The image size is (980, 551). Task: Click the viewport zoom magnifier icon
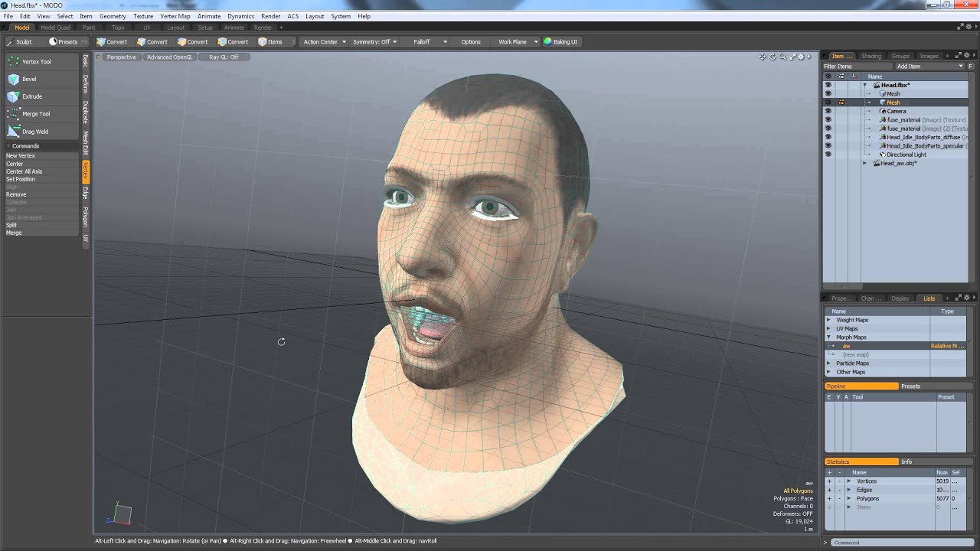pos(782,57)
